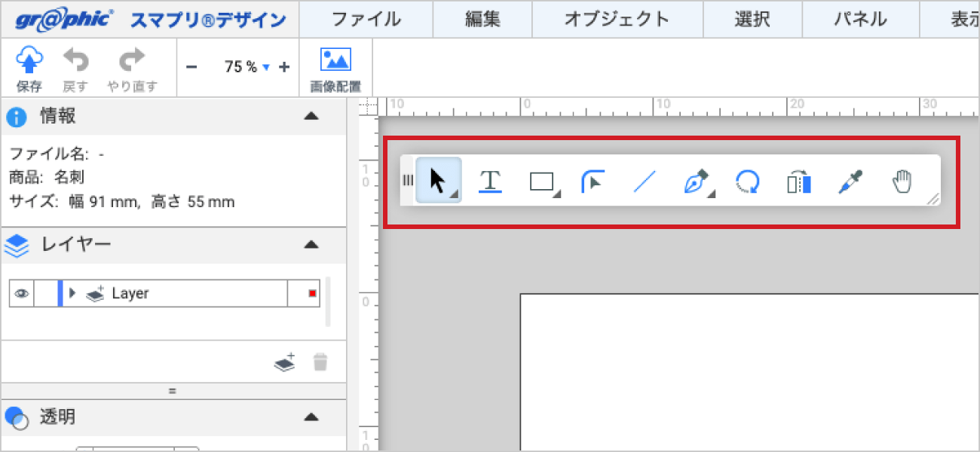980x452 pixels.
Task: Click the レイヤー layers stack icon
Action: tap(17, 245)
